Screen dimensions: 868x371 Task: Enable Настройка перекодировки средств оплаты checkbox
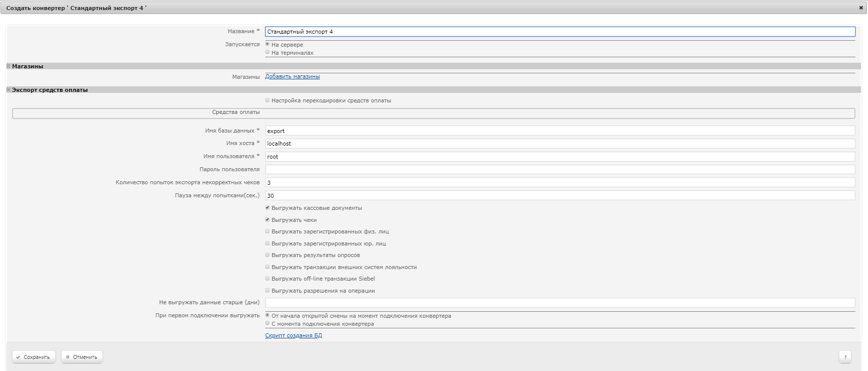pyautogui.click(x=267, y=100)
